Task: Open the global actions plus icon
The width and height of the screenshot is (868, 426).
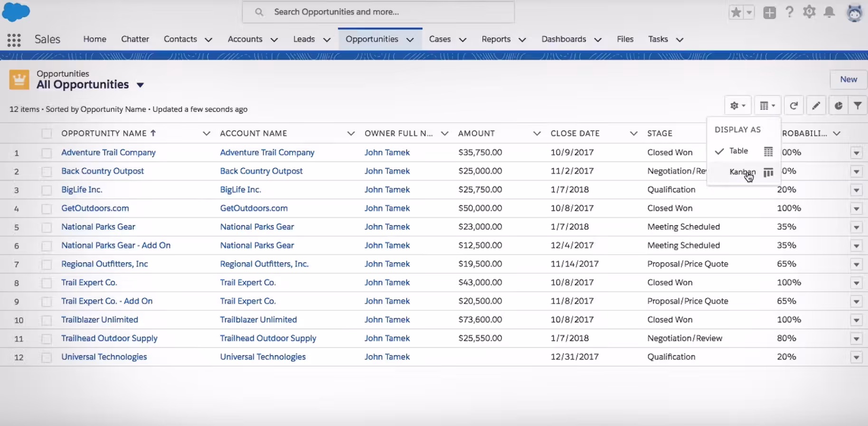Action: (x=769, y=12)
